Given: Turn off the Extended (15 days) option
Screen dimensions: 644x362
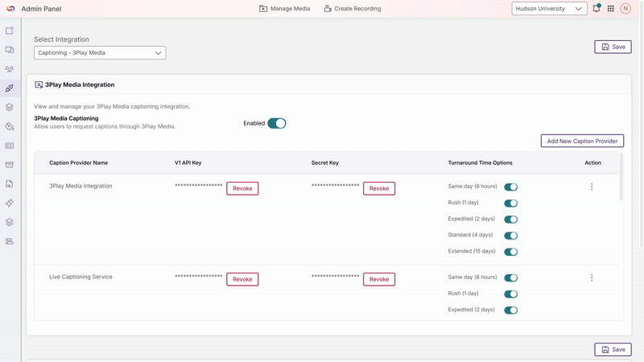Looking at the screenshot, I should coord(510,251).
